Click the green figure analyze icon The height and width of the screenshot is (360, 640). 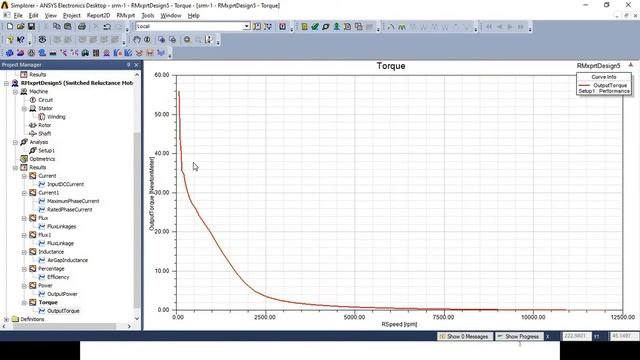click(336, 27)
